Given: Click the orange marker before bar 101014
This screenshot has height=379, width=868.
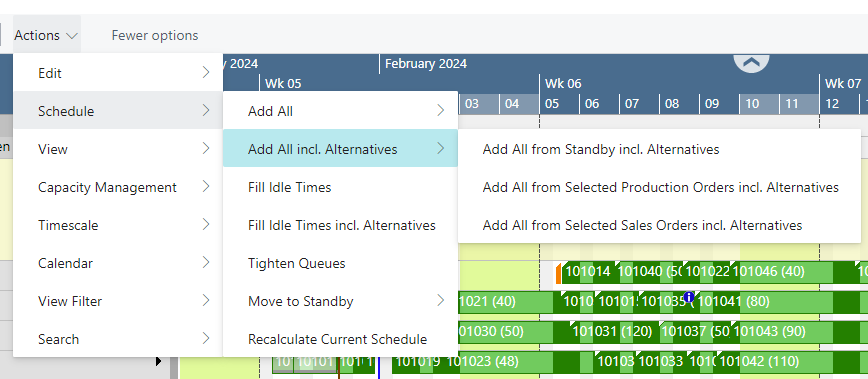Looking at the screenshot, I should (558, 273).
